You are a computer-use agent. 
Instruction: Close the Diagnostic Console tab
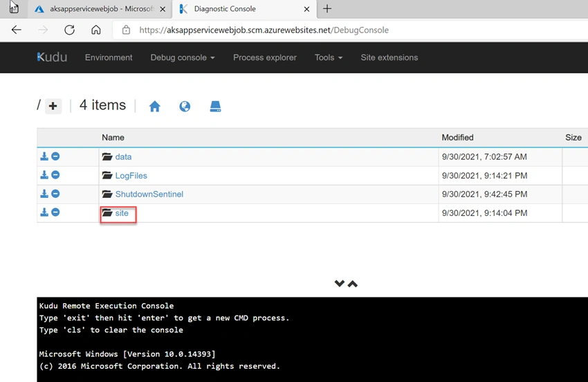306,10
